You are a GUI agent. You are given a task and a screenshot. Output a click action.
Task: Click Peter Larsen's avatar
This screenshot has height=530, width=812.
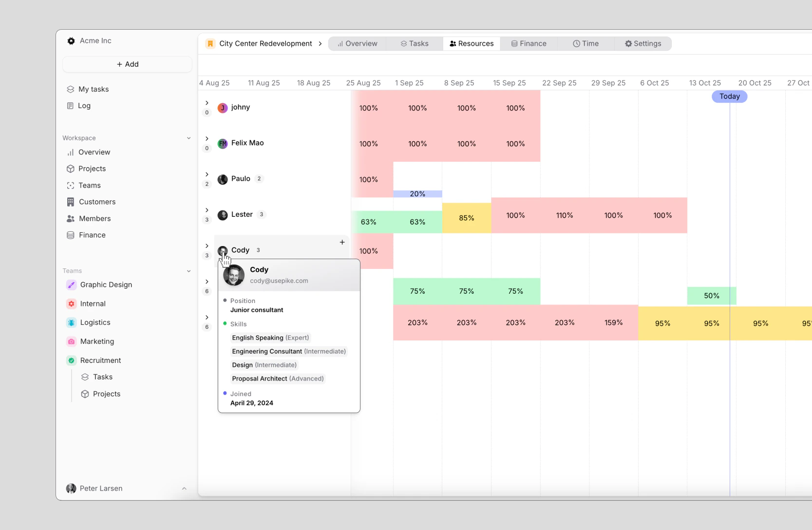(71, 489)
